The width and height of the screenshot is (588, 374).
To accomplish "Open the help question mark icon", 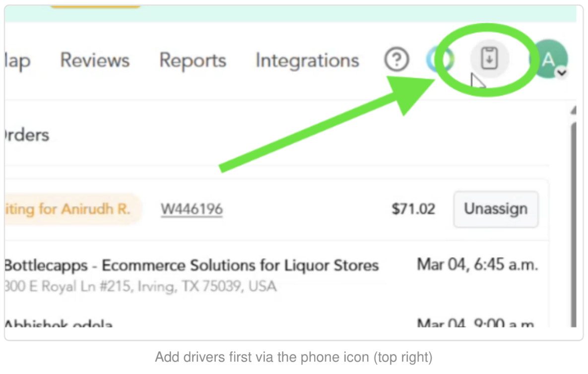I will (396, 59).
